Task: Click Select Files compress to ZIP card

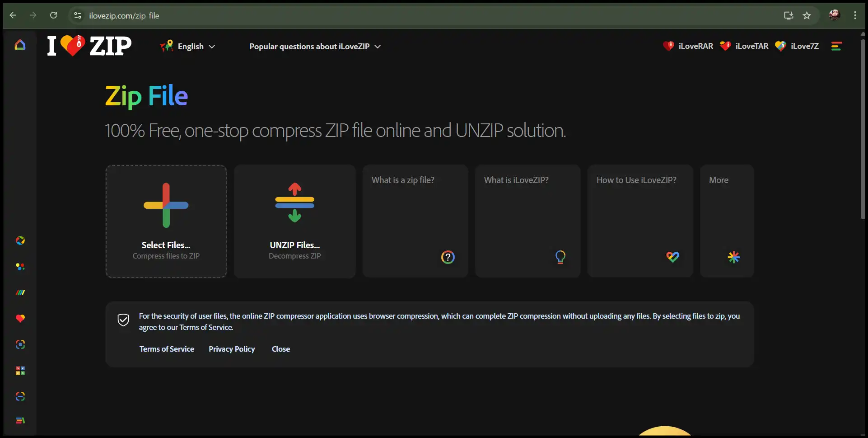Action: (x=166, y=221)
